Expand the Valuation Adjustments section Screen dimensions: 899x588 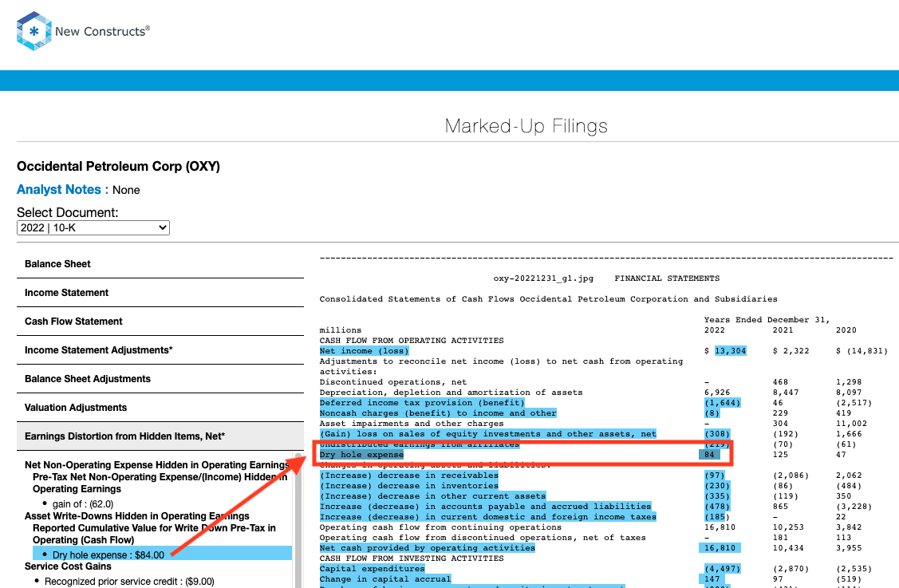[x=160, y=408]
